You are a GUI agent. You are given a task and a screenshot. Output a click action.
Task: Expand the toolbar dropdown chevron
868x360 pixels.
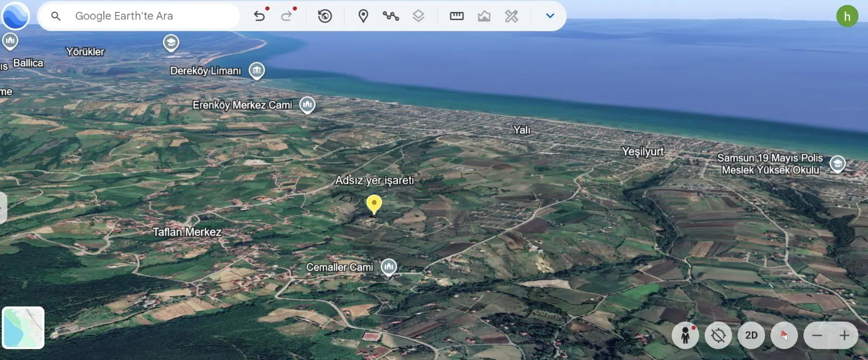click(550, 16)
